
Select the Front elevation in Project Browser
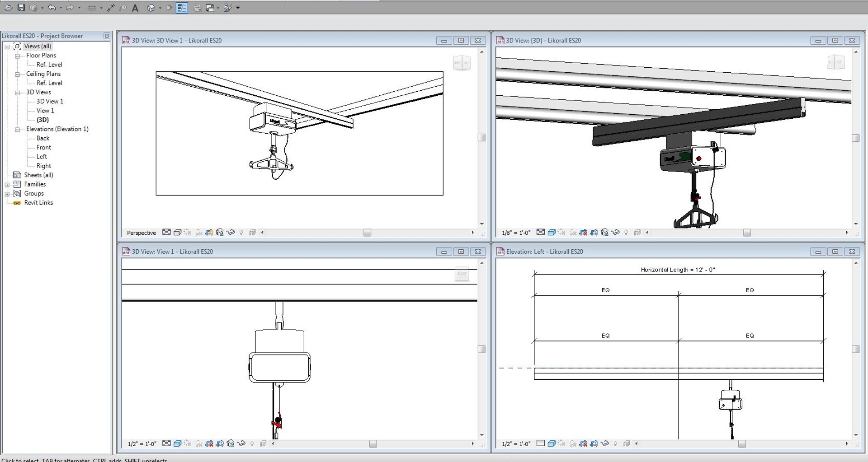coord(44,147)
